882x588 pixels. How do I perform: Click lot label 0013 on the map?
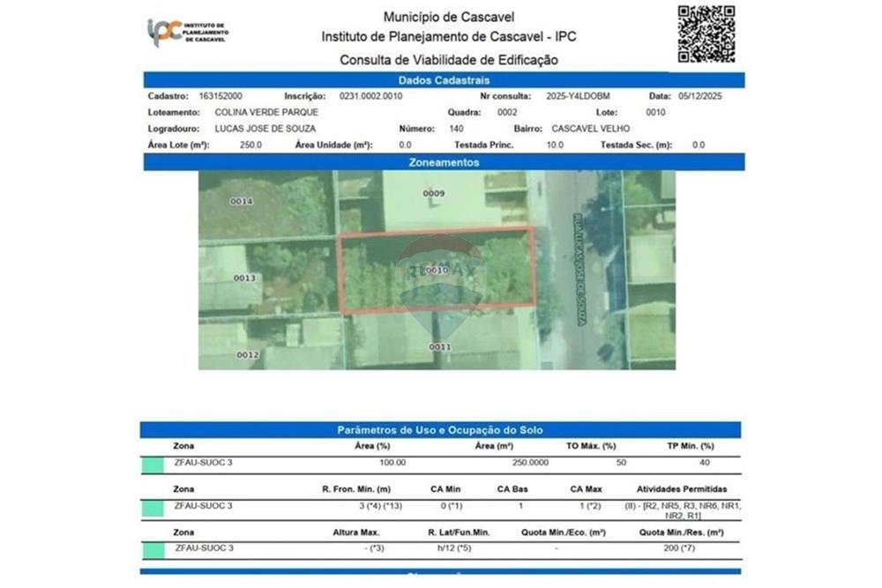244,279
